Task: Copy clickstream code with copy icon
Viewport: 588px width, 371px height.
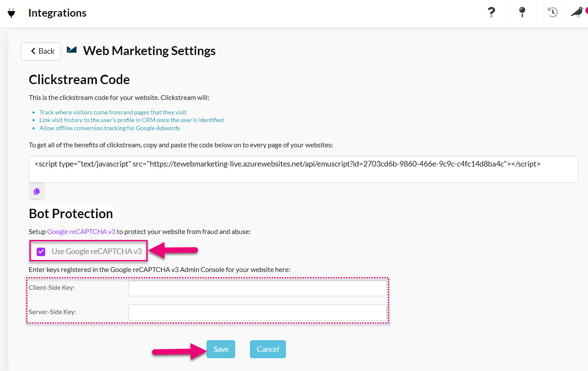Action: 37,191
